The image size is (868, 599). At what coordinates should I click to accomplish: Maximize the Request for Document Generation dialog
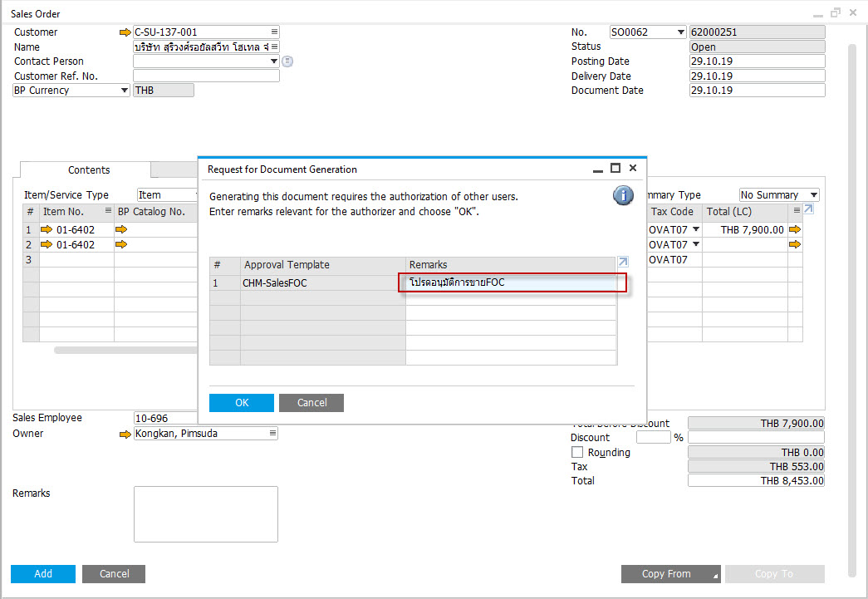pos(615,168)
